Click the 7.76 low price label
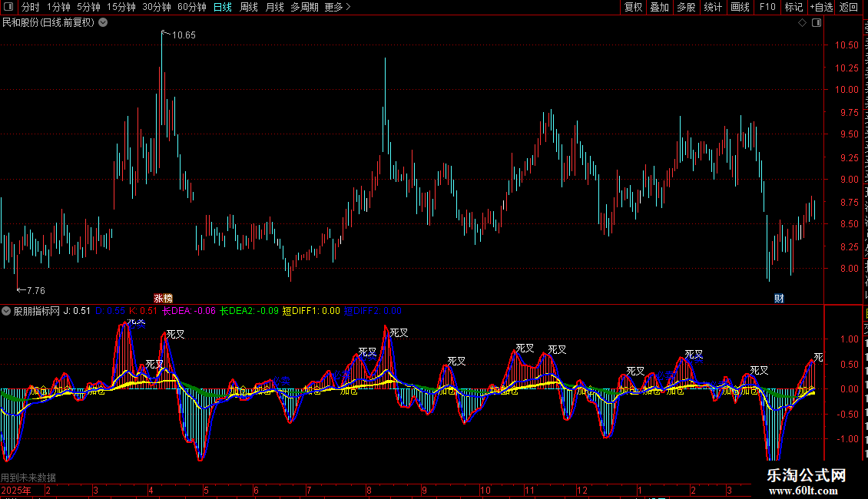 click(x=36, y=290)
